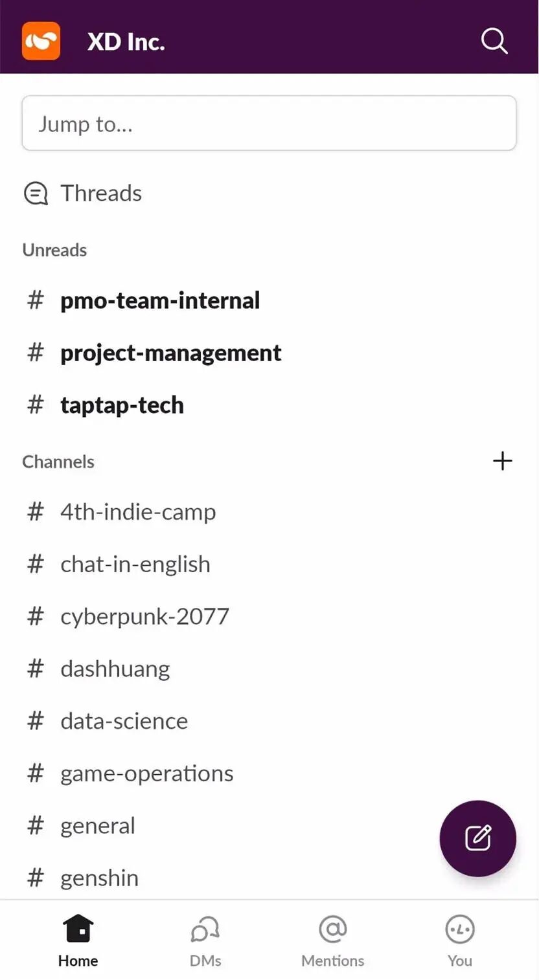Tap the search magnifier icon
The height and width of the screenshot is (980, 539).
pos(494,41)
